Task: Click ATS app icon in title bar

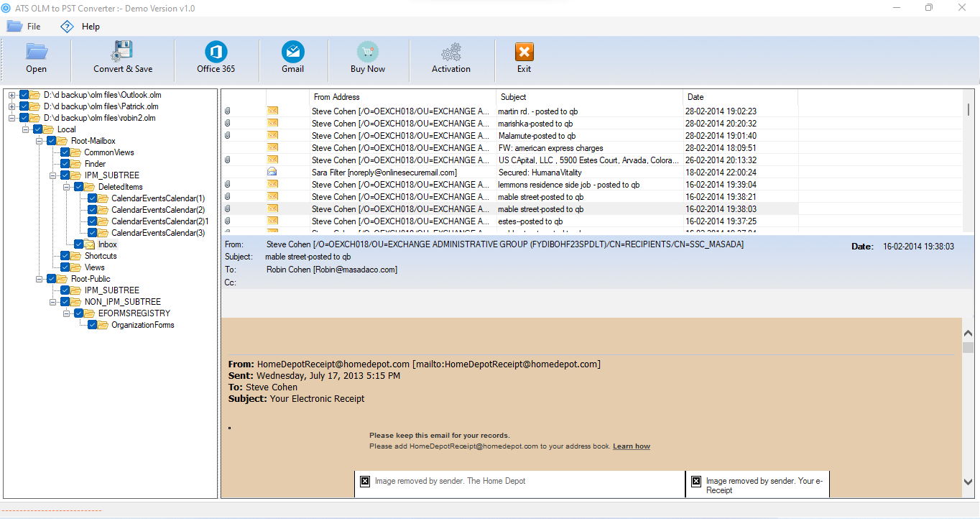Action: click(6, 8)
